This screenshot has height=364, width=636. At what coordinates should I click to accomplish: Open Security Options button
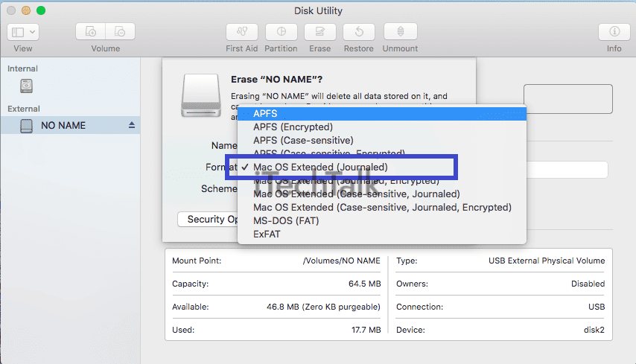pyautogui.click(x=208, y=220)
